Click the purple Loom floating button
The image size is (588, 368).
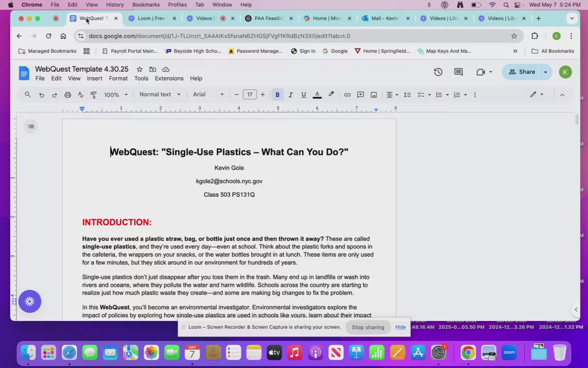coord(30,301)
